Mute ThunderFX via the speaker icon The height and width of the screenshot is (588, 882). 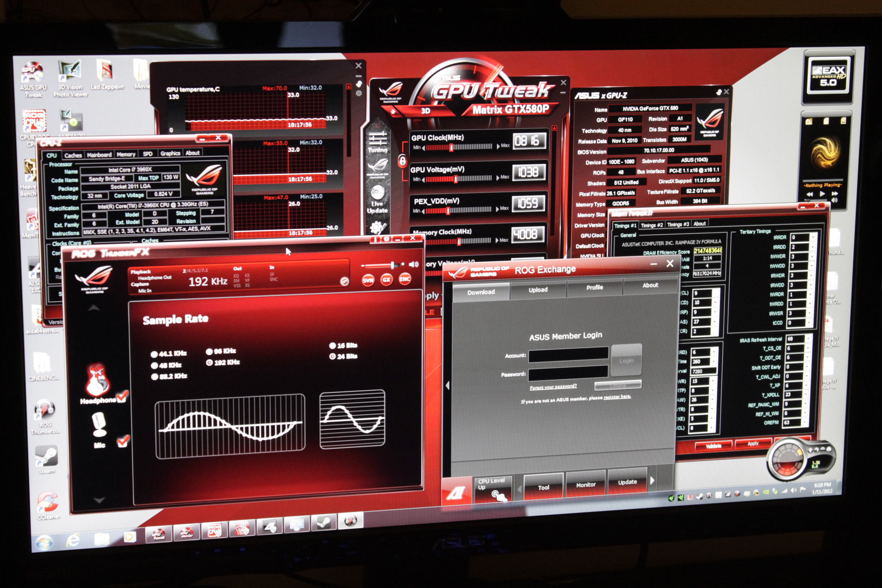click(x=414, y=264)
